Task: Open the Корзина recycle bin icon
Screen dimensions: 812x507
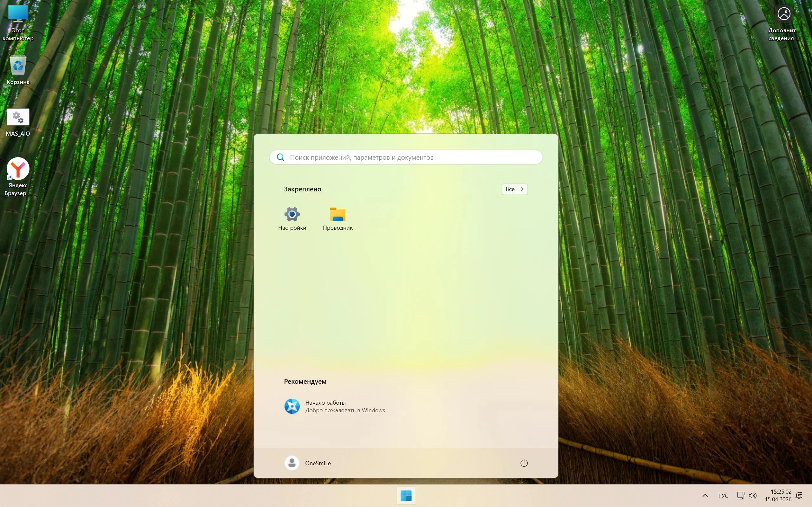Action: tap(18, 70)
